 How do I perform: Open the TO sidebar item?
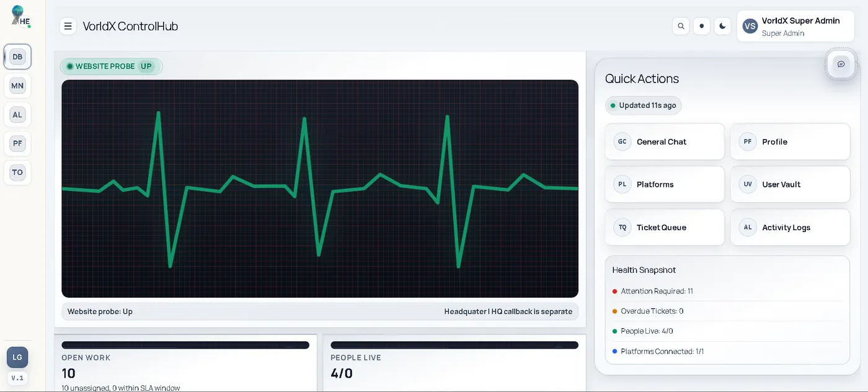[x=17, y=172]
